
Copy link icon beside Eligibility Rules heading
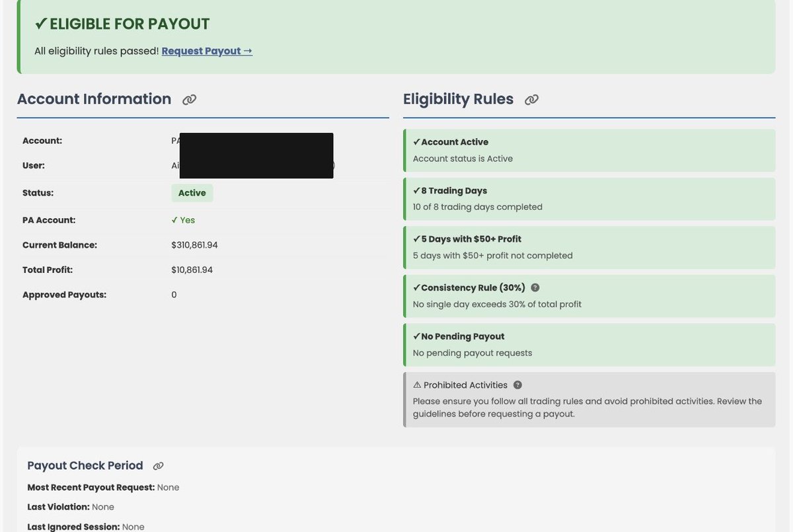click(531, 100)
